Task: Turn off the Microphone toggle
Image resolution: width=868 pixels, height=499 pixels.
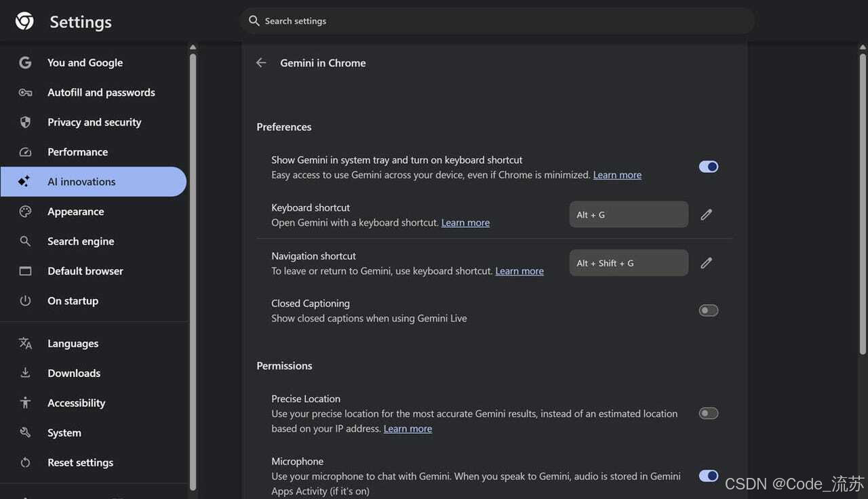Action: pyautogui.click(x=709, y=476)
